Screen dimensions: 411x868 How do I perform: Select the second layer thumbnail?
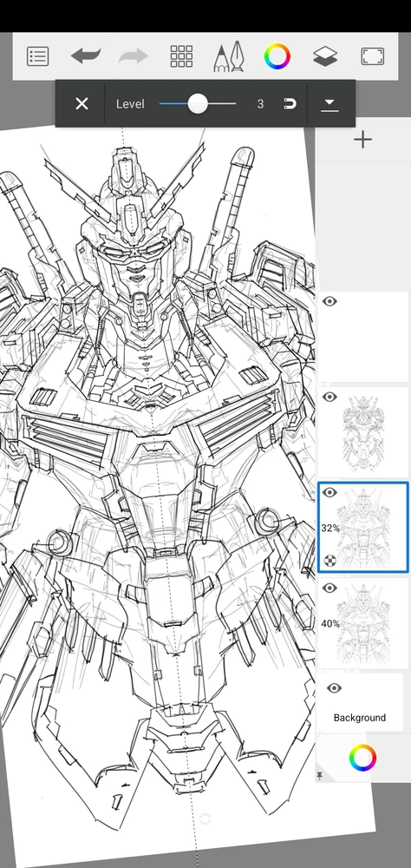click(x=362, y=432)
